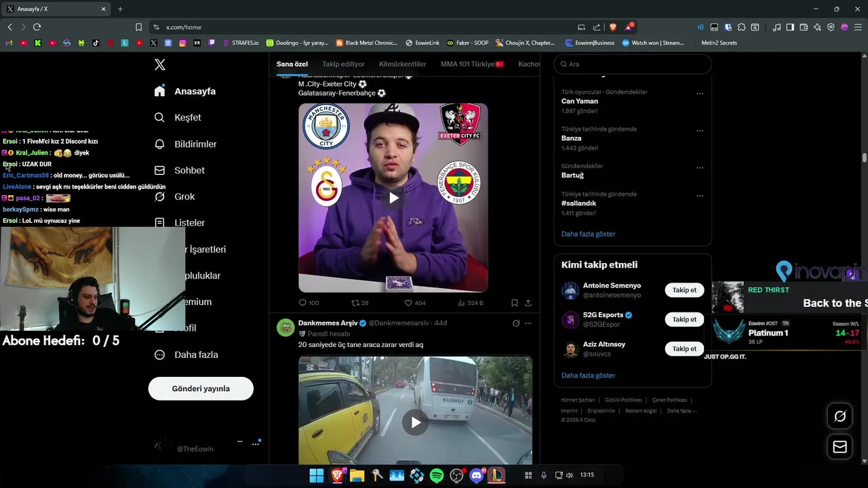Expand the Daha fazla footer menu
The height and width of the screenshot is (488, 868).
[x=682, y=411]
